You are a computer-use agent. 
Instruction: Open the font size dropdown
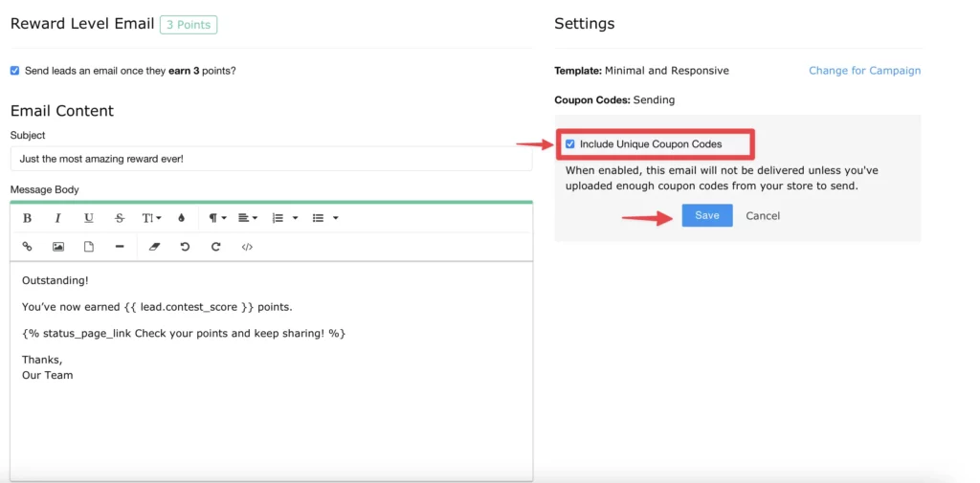point(152,218)
